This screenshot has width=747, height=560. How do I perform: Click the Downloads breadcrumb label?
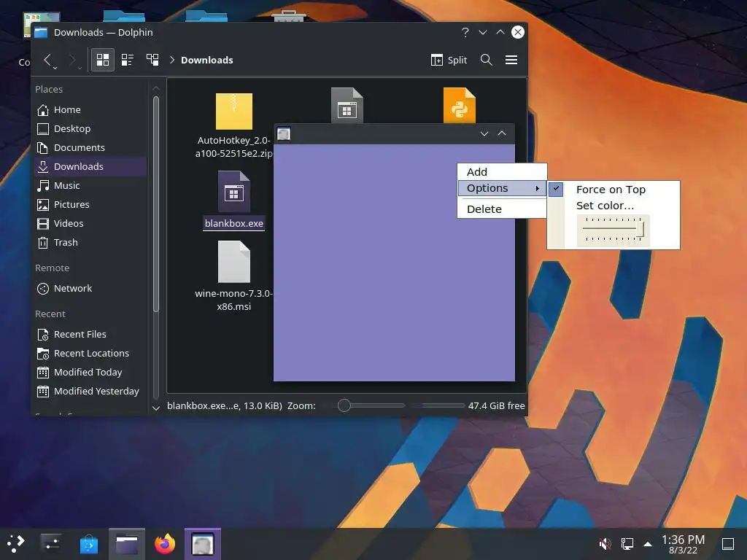pos(206,60)
